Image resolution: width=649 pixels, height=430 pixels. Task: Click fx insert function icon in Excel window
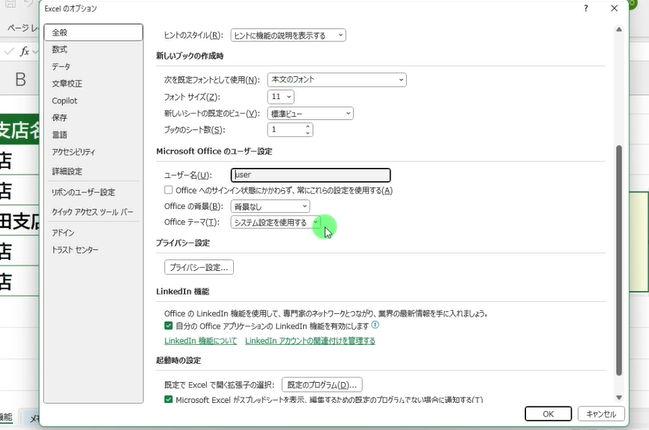pos(25,51)
